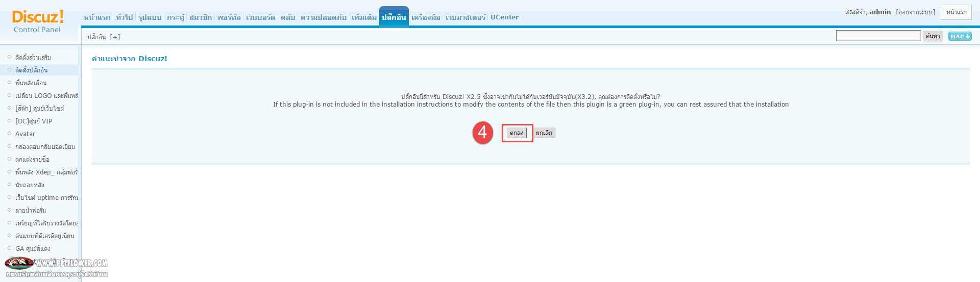Open the UCenter tab

point(504,17)
